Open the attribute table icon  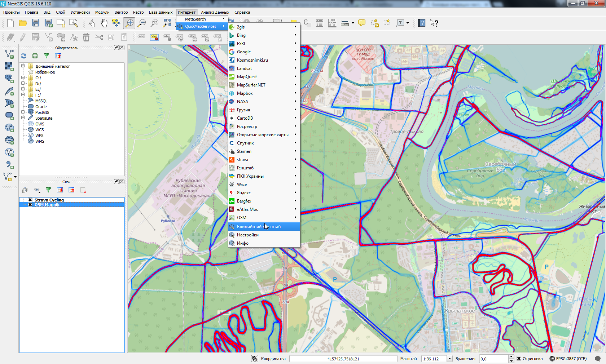[319, 23]
